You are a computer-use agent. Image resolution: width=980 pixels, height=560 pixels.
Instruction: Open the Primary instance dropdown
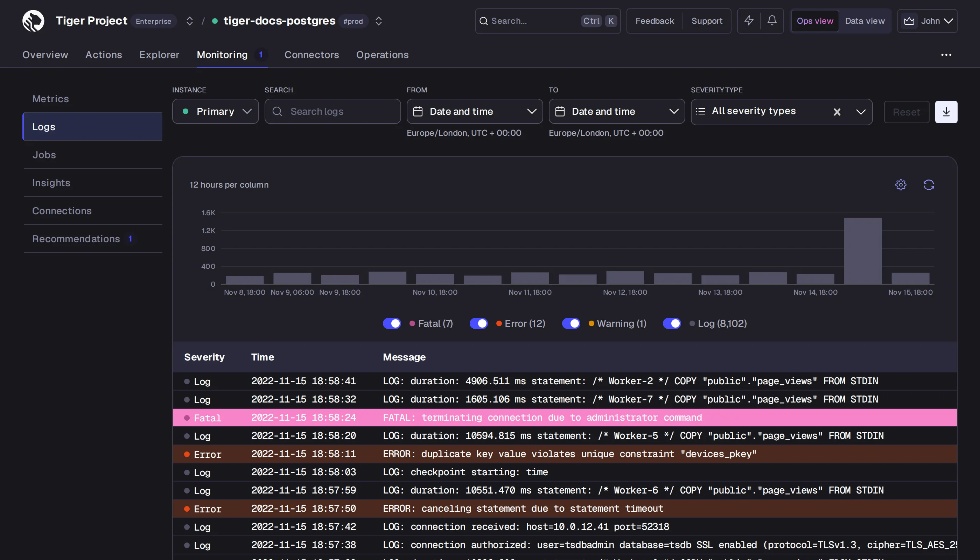click(215, 112)
